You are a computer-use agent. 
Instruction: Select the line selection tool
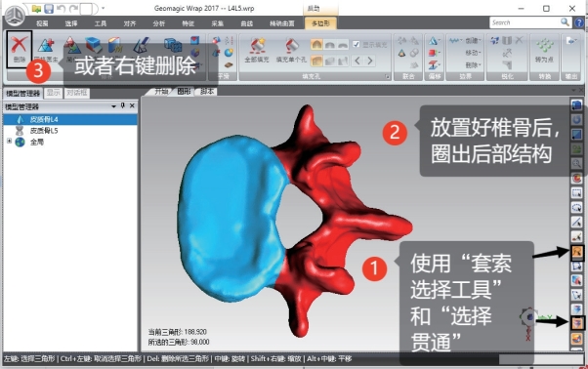(576, 223)
